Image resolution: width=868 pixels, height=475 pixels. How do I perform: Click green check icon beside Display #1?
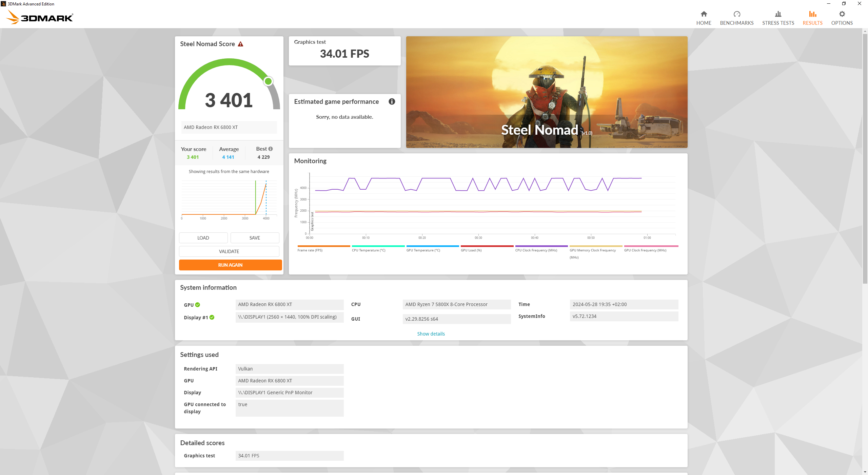pos(212,317)
